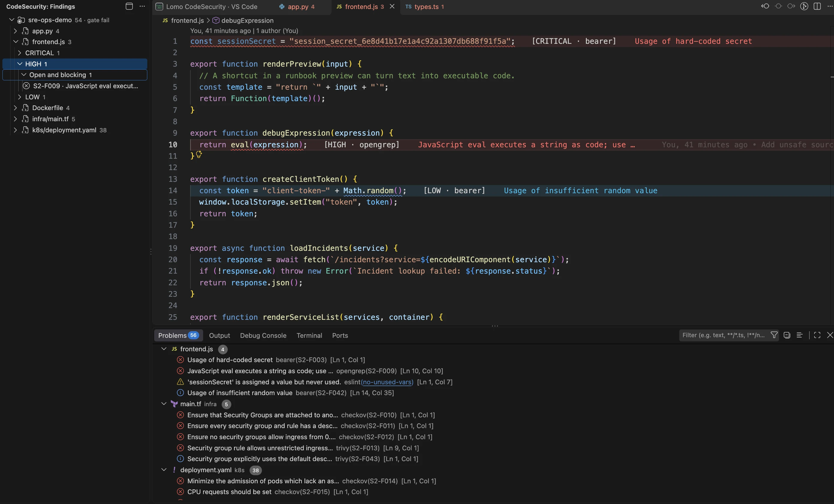The height and width of the screenshot is (504, 834).
Task: Expand the LOW severity group
Action: coord(19,97)
